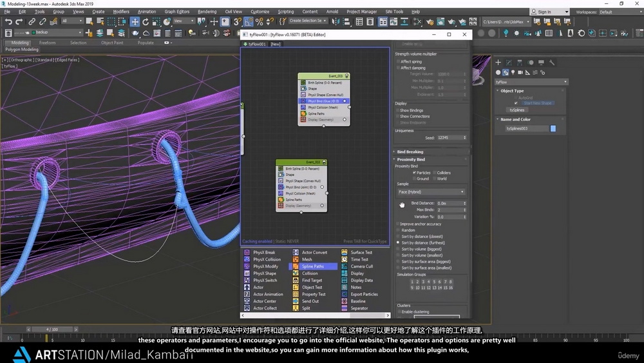Toggle the Percent Snap icon
The height and width of the screenshot is (363, 644).
coord(259,21)
